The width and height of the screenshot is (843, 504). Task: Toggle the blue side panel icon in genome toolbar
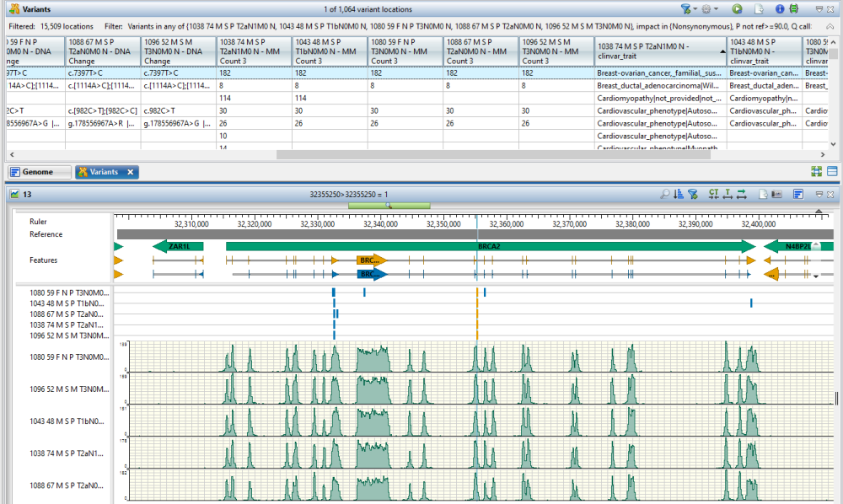coord(798,196)
